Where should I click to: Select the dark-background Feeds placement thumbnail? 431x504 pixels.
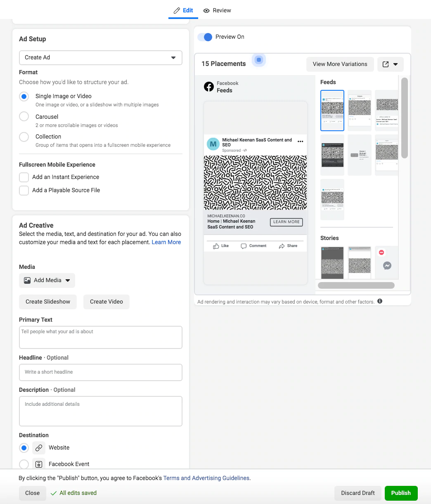(332, 155)
